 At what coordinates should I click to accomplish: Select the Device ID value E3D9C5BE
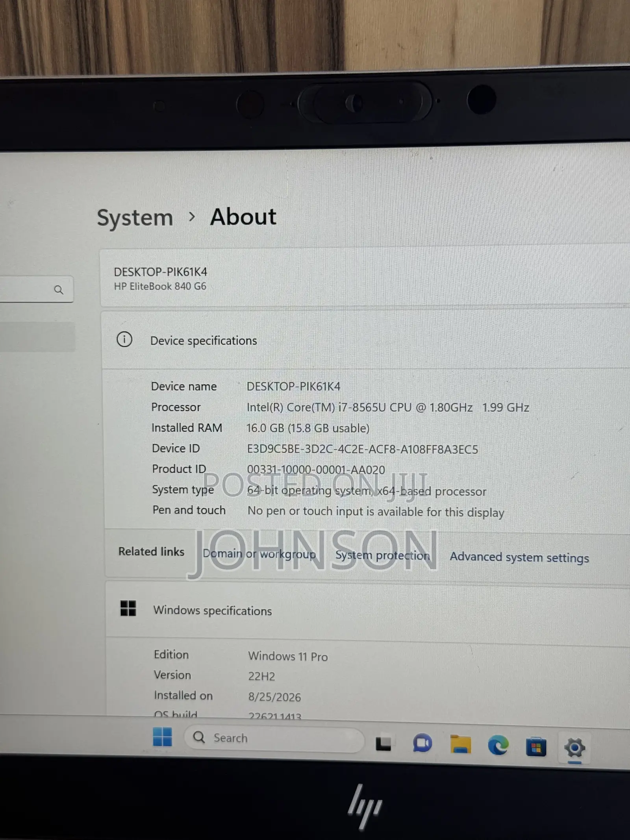363,450
